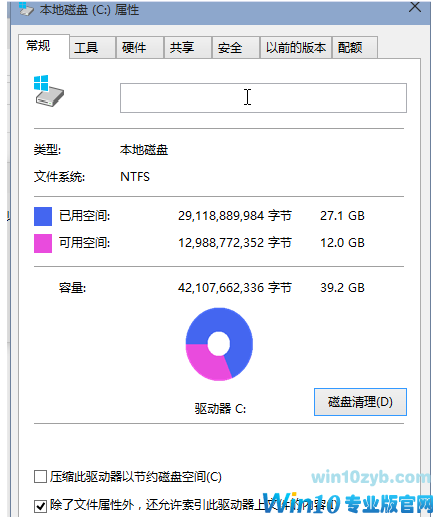
Task: Click the magenta 可用空间 color swatch
Action: pyautogui.click(x=43, y=243)
